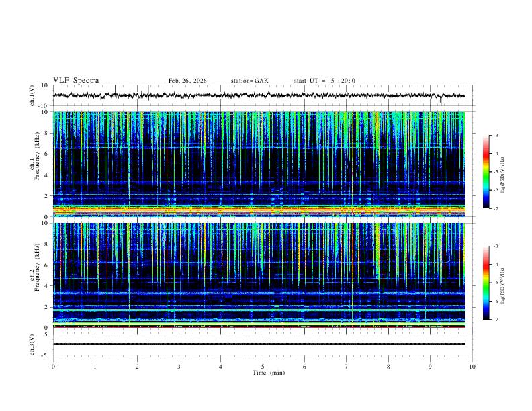Click the ch.1 spectrogram plot
The image size is (532, 411).
259,164
